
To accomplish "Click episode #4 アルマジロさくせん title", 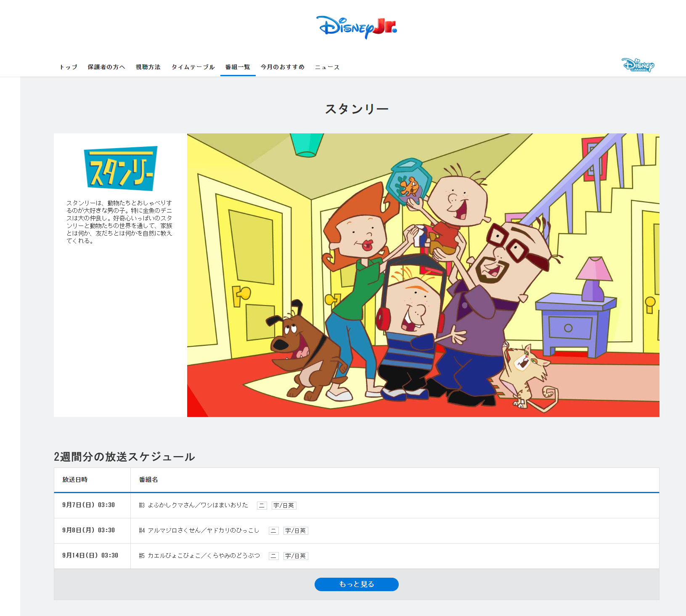I will coord(199,530).
